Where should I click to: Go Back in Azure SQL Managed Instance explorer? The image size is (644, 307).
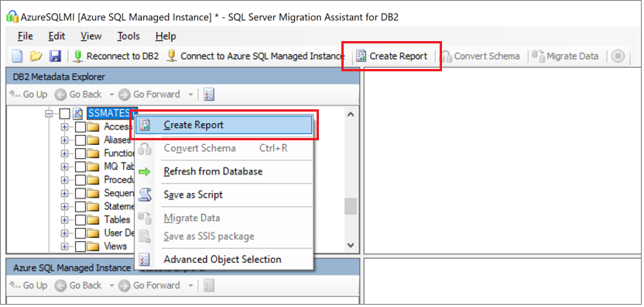79,285
